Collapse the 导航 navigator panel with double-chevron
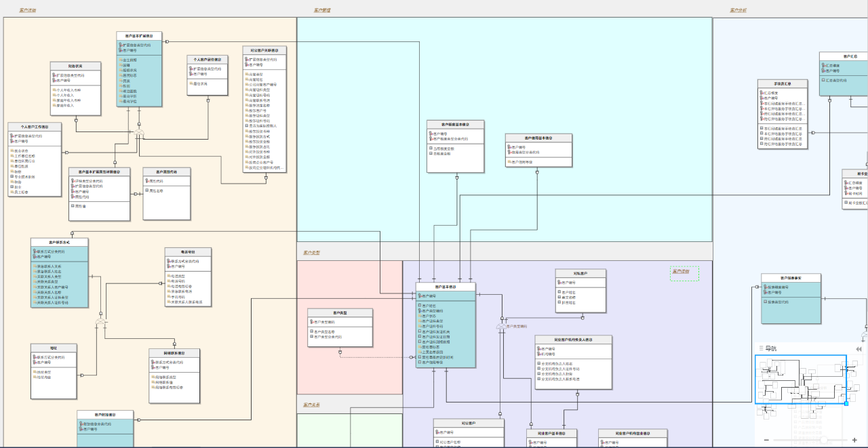This screenshot has height=448, width=868. pos(859,349)
